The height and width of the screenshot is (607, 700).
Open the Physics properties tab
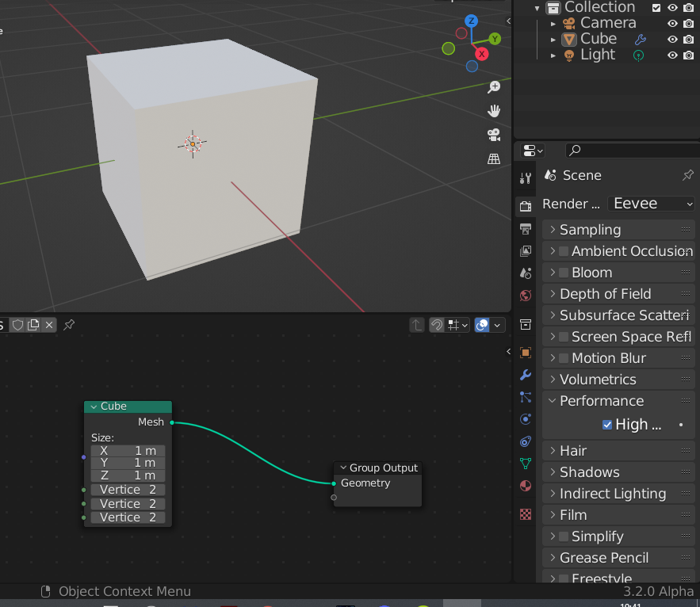click(526, 419)
